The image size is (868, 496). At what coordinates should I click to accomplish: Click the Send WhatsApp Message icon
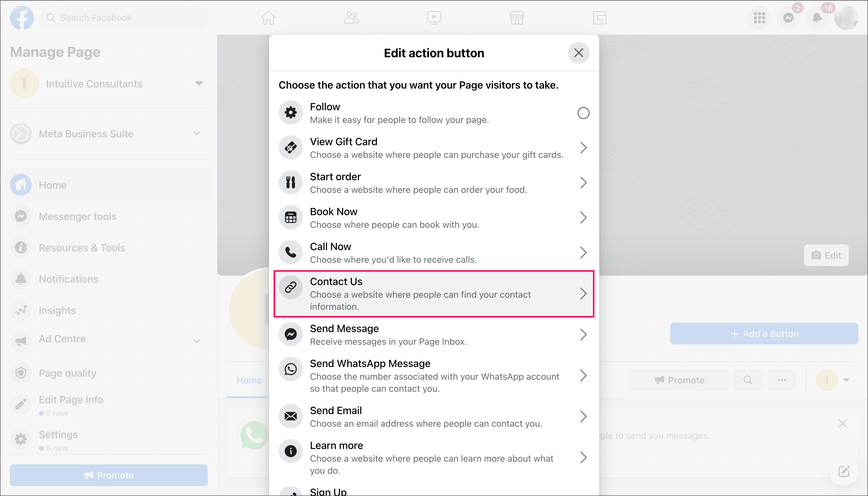290,369
